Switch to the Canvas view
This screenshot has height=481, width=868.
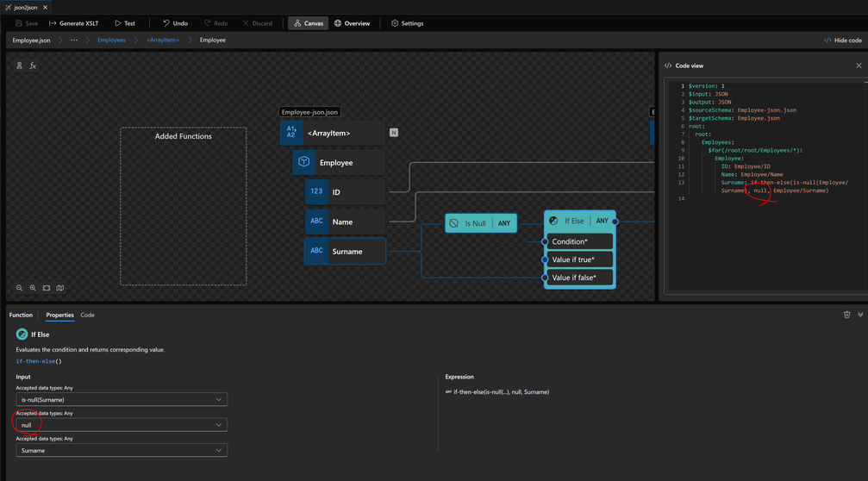click(309, 23)
